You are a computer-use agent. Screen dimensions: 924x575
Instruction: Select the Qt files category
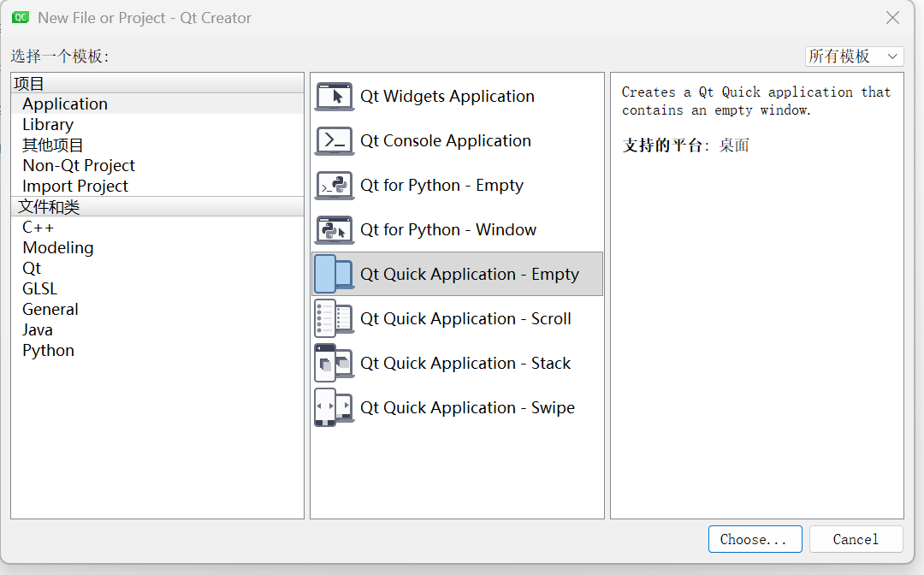coord(157,268)
